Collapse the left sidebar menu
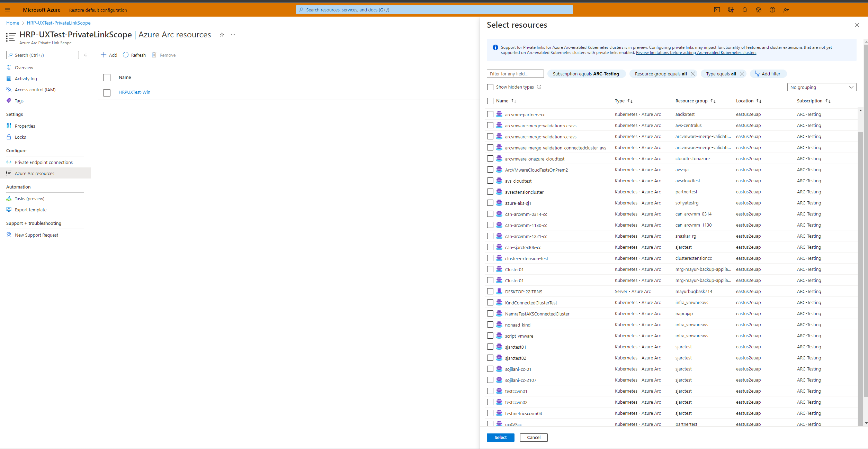The width and height of the screenshot is (868, 449). click(86, 55)
